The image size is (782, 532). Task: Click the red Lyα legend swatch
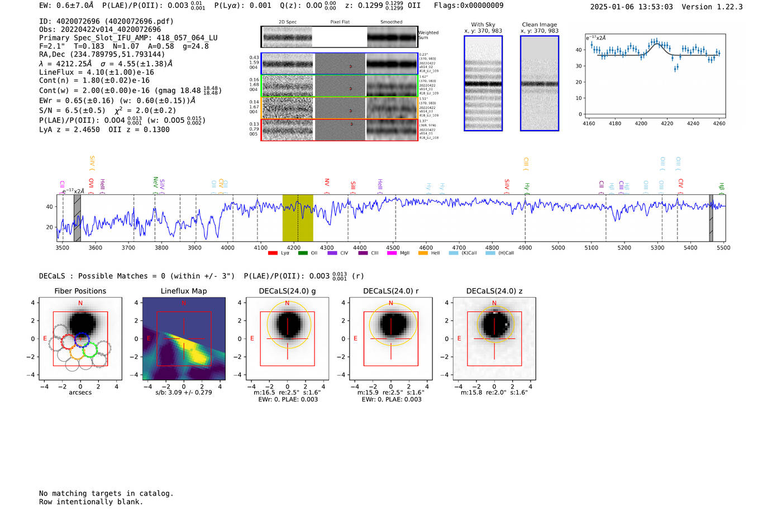click(273, 253)
